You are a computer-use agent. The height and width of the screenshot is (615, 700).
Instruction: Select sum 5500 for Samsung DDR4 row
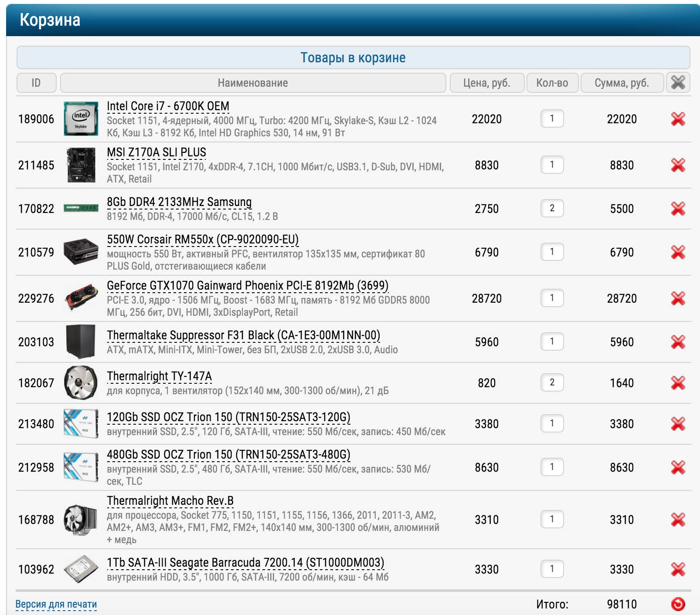[622, 209]
